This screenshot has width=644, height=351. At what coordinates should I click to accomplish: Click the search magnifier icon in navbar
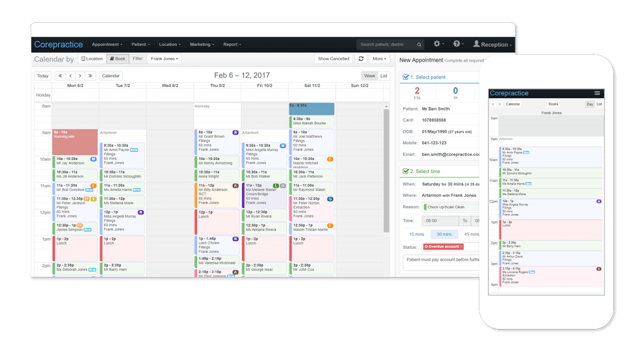(x=419, y=45)
